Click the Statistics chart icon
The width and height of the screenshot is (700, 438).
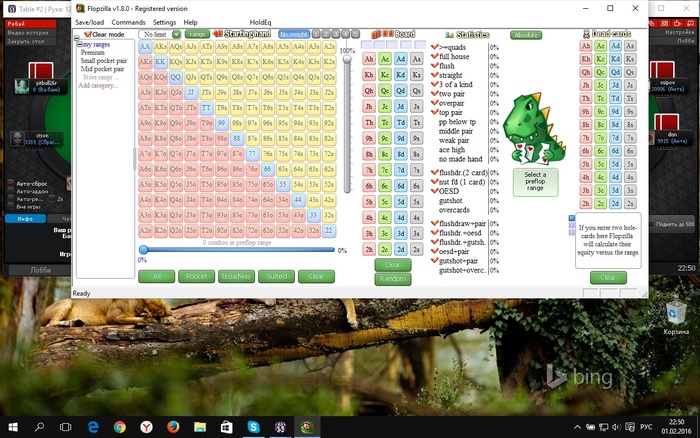pos(449,34)
